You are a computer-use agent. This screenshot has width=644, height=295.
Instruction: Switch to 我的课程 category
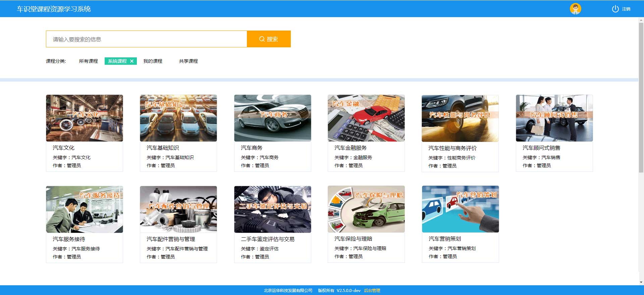(x=153, y=61)
